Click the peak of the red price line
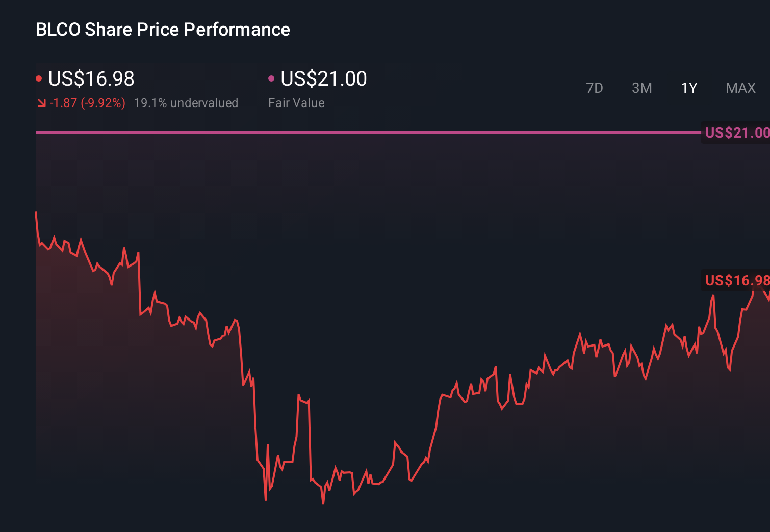The height and width of the screenshot is (532, 770). coord(36,211)
